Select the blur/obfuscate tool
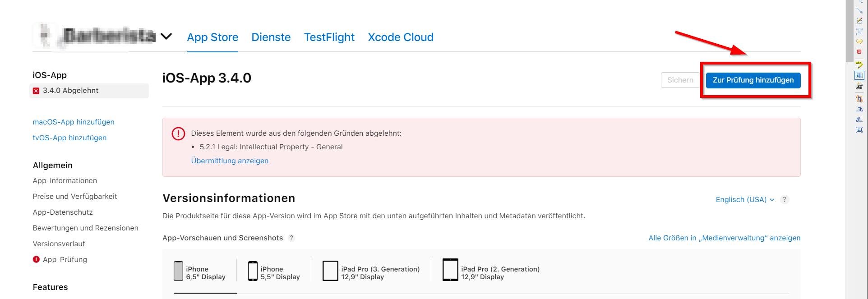The image size is (868, 299). [859, 75]
